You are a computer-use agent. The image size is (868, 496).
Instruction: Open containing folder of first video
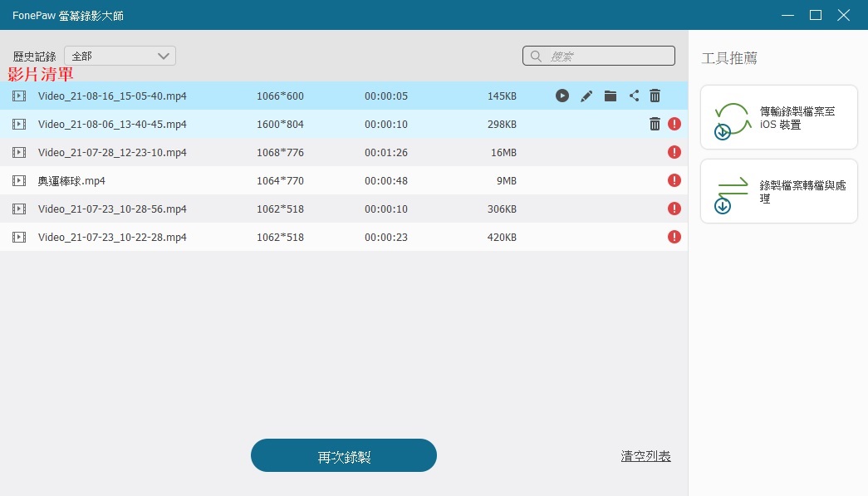pyautogui.click(x=611, y=96)
